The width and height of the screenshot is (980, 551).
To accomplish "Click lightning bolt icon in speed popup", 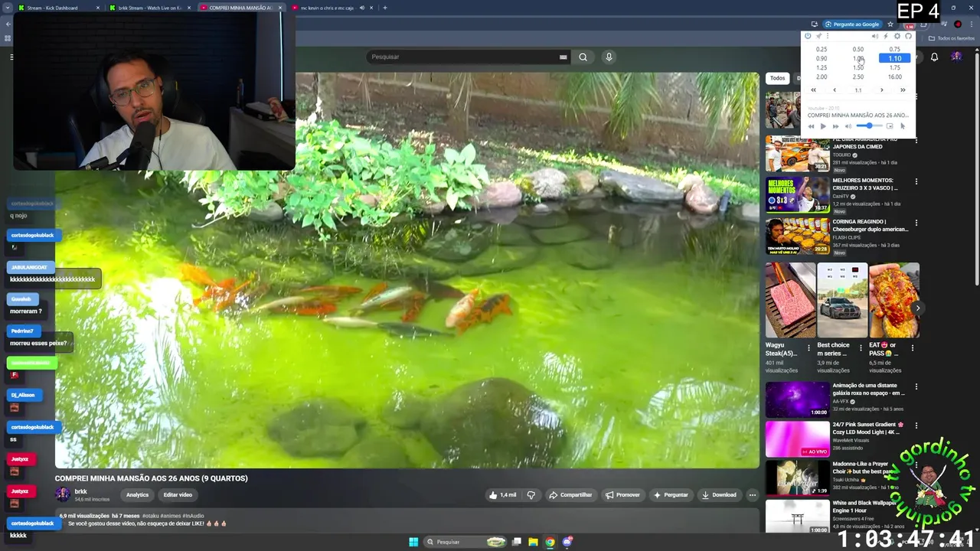I will click(886, 36).
